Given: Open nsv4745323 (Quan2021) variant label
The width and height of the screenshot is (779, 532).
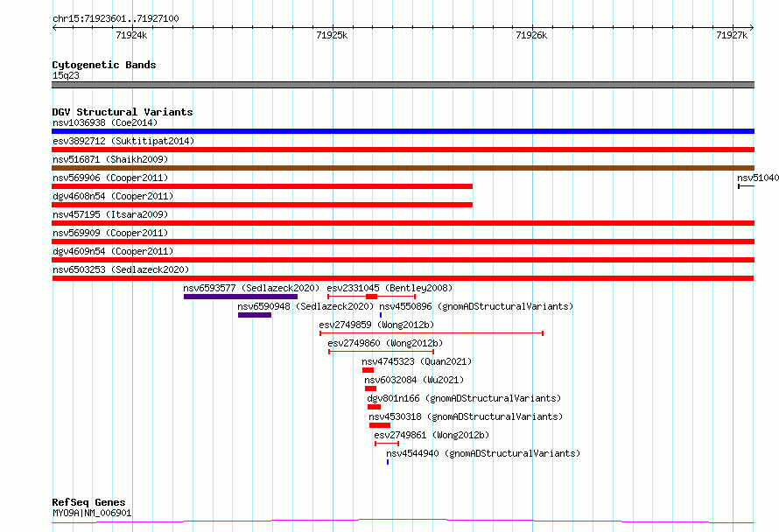Looking at the screenshot, I should 417,361.
